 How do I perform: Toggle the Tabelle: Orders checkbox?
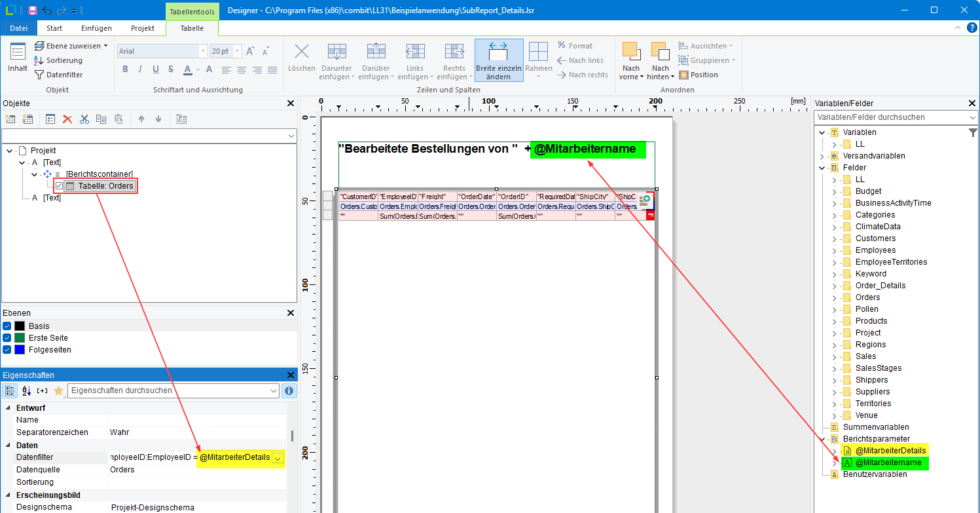(x=60, y=186)
